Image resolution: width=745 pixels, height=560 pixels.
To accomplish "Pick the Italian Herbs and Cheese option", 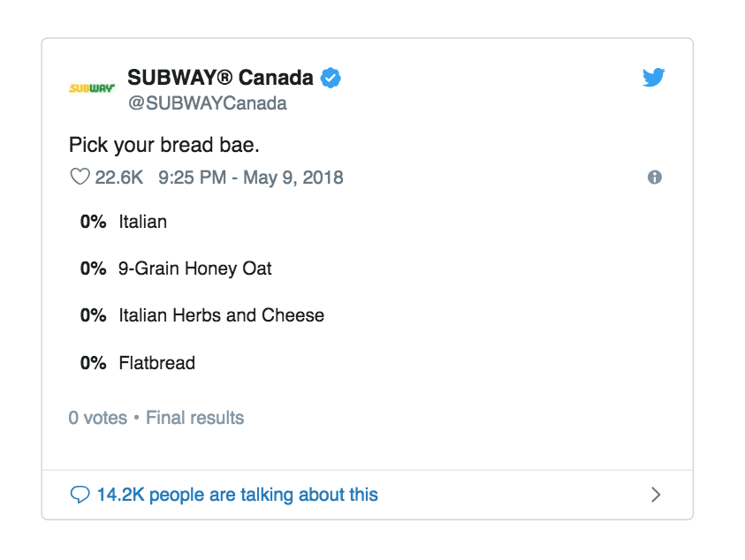I will point(221,315).
